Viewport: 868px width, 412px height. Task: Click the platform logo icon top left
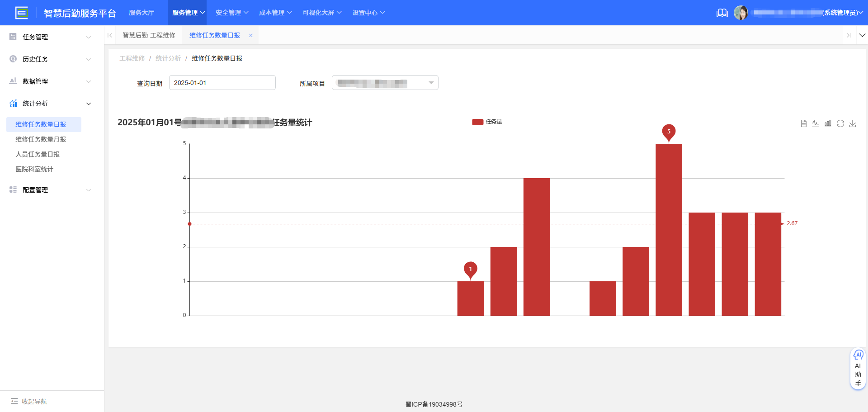(x=22, y=13)
